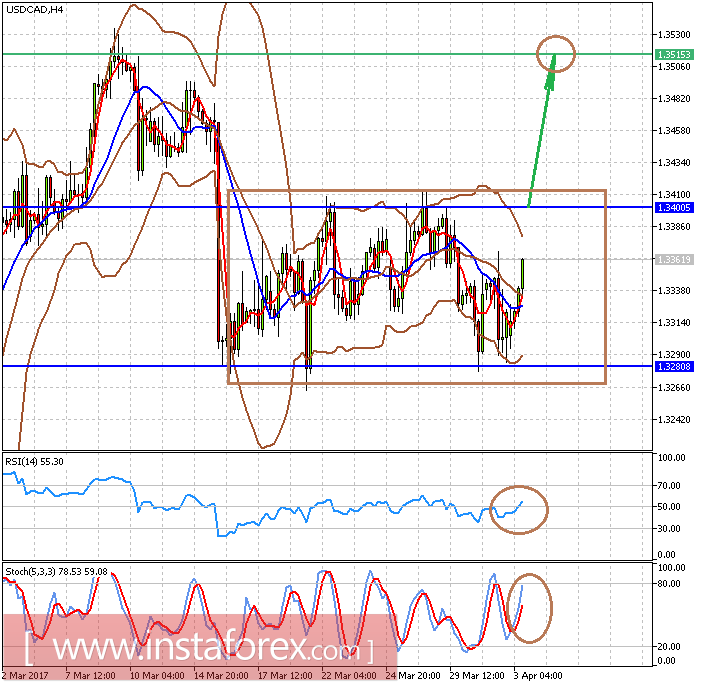The width and height of the screenshot is (701, 683).
Task: Click the brown oval on Stochastic panel
Action: pyautogui.click(x=530, y=608)
